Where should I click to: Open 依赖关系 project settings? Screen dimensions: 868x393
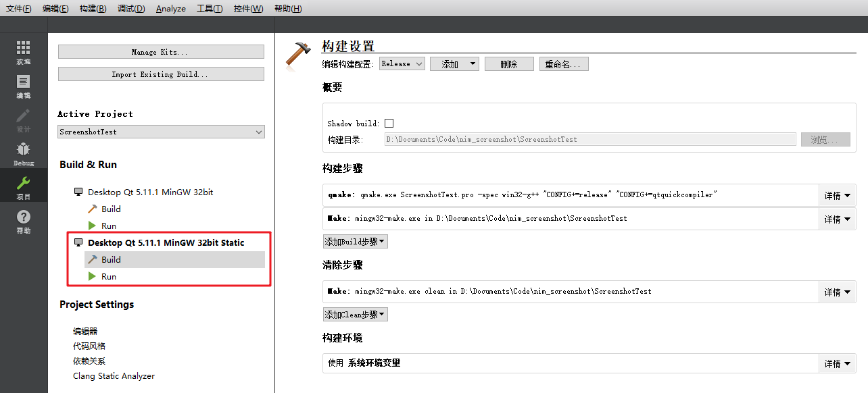point(89,361)
